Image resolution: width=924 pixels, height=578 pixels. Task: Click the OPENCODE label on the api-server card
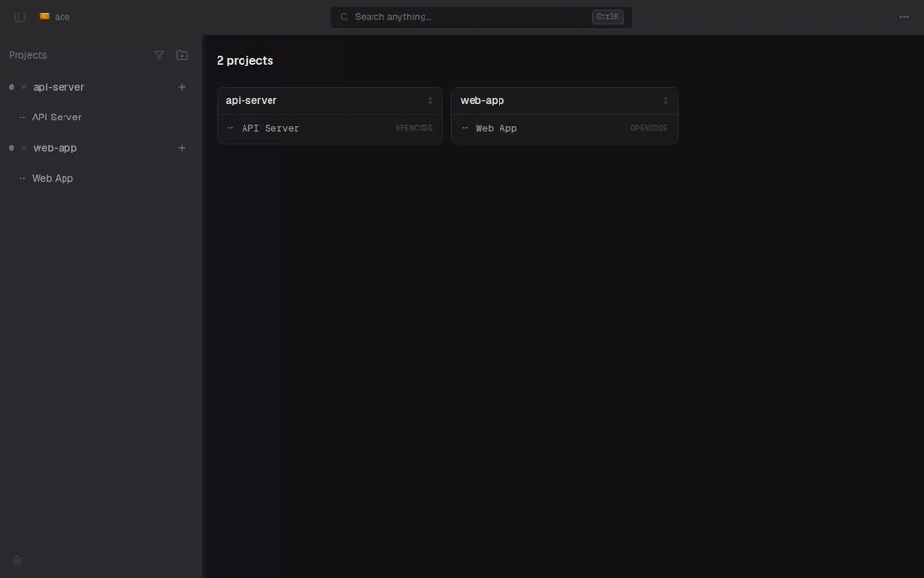pos(414,127)
